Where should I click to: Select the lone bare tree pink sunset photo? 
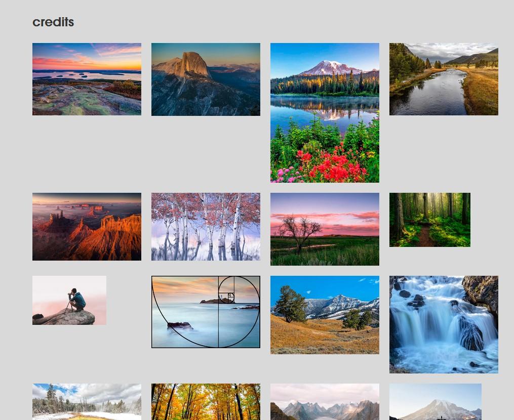(325, 229)
